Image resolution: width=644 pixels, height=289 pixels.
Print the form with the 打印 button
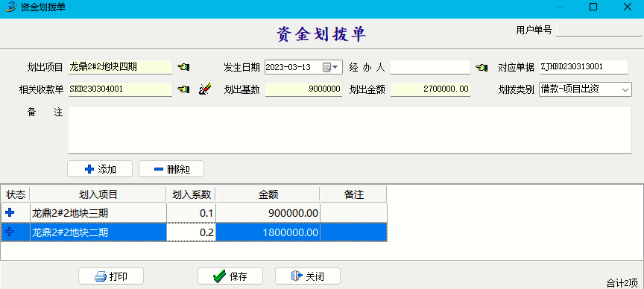pyautogui.click(x=111, y=276)
